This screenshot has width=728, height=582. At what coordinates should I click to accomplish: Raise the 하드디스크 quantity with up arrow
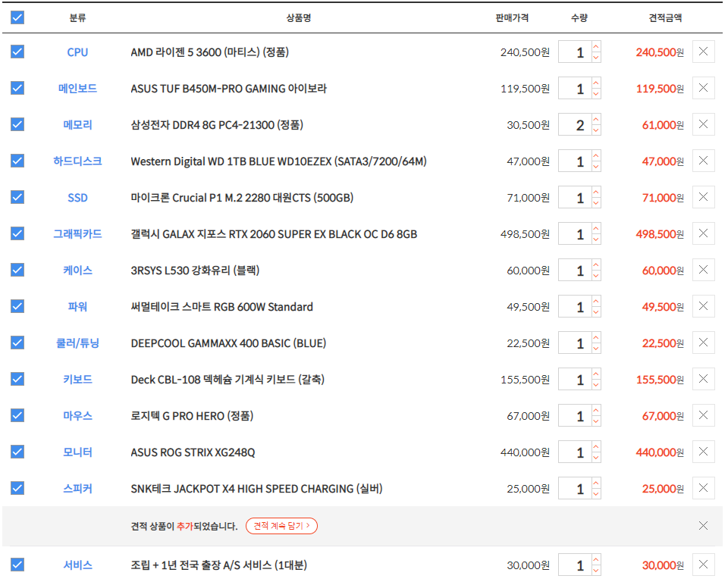[596, 155]
